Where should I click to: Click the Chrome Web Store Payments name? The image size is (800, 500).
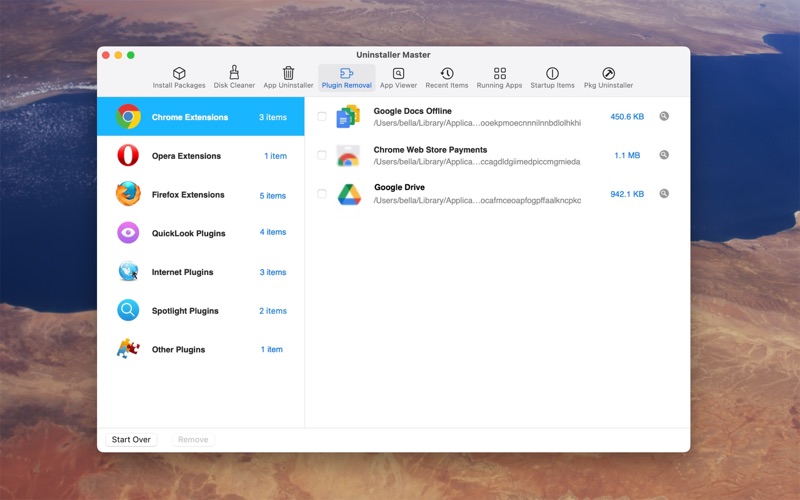pyautogui.click(x=430, y=149)
